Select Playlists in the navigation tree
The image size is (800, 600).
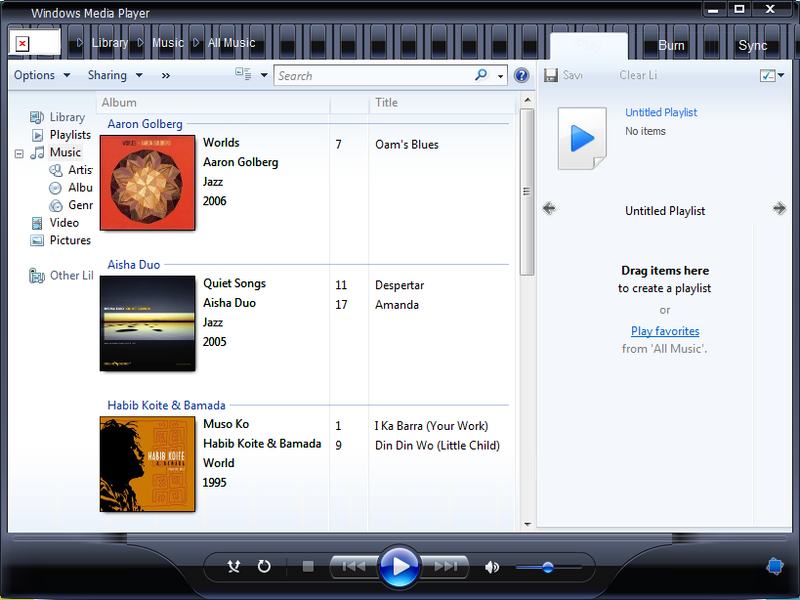(x=70, y=135)
